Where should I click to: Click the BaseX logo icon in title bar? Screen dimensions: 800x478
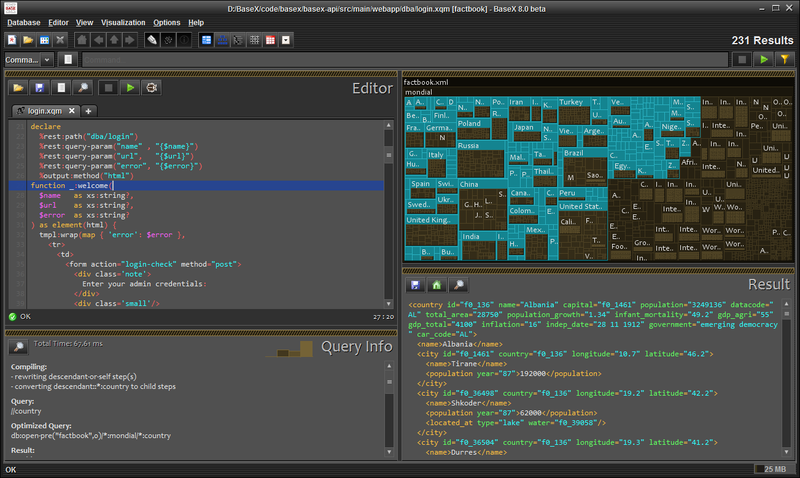pos(11,8)
